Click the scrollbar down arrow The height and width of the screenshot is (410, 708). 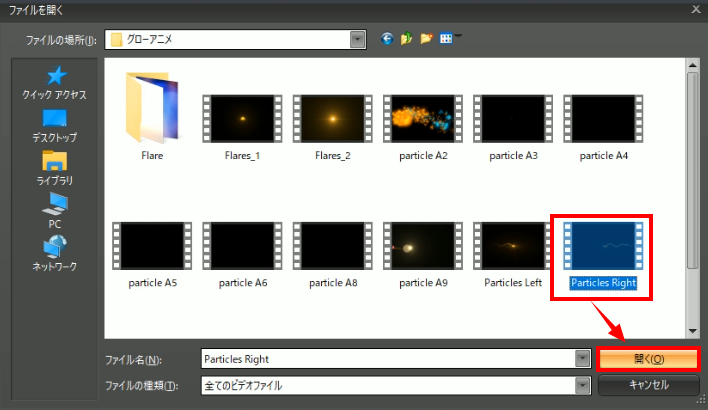click(692, 330)
